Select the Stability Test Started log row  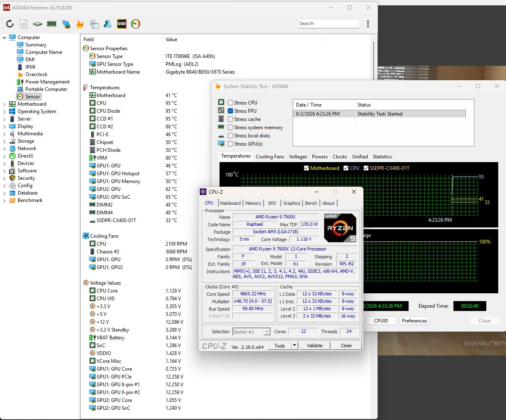pyautogui.click(x=379, y=114)
